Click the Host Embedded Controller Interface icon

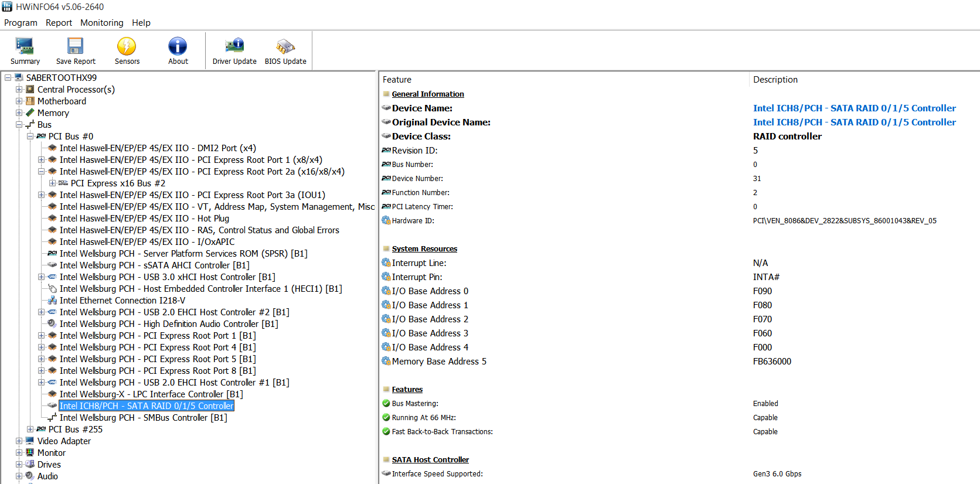coord(52,289)
